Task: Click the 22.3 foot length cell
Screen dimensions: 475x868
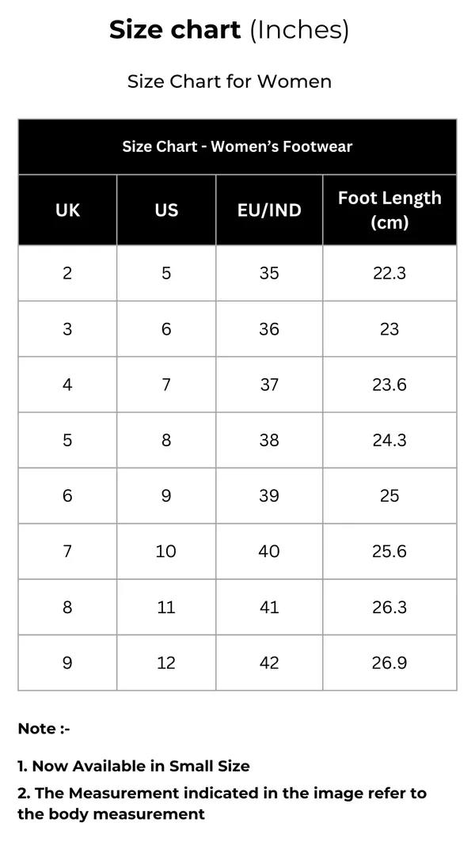Action: pyautogui.click(x=389, y=273)
